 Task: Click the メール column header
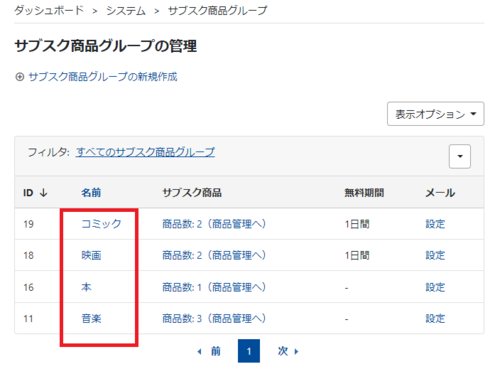(440, 193)
